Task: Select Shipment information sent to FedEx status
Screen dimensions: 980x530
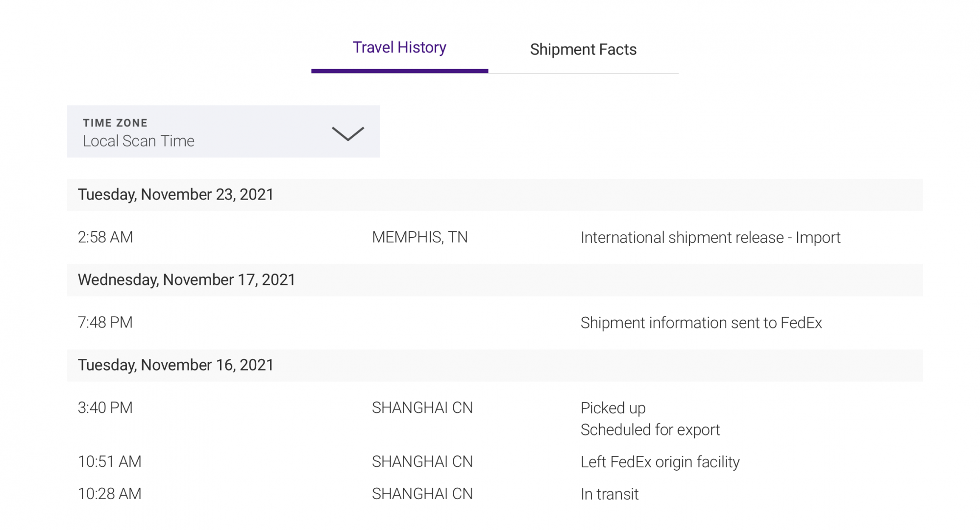Action: pos(701,323)
